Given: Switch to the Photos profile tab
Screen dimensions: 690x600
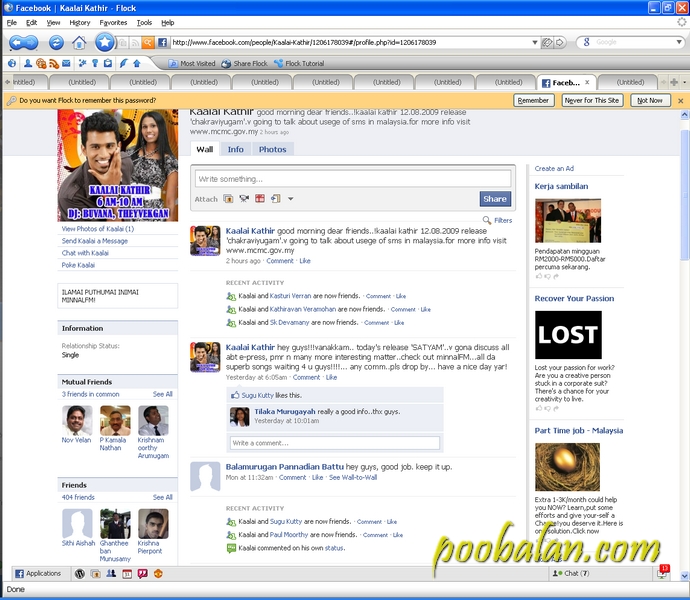Looking at the screenshot, I should [x=272, y=149].
